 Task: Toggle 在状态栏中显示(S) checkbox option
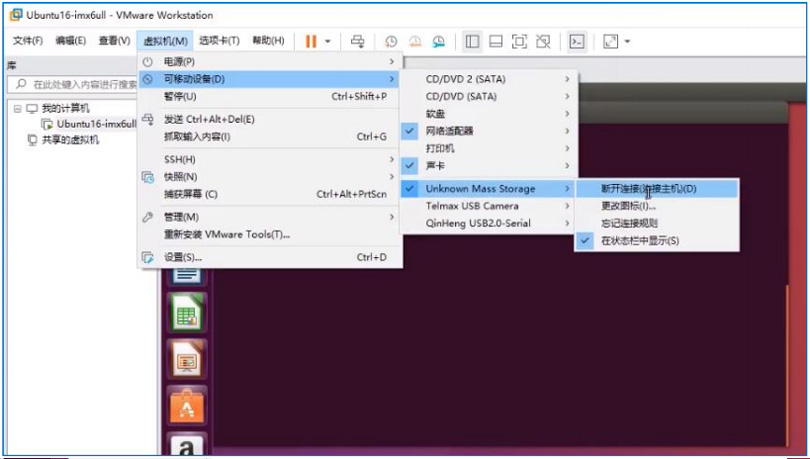657,241
